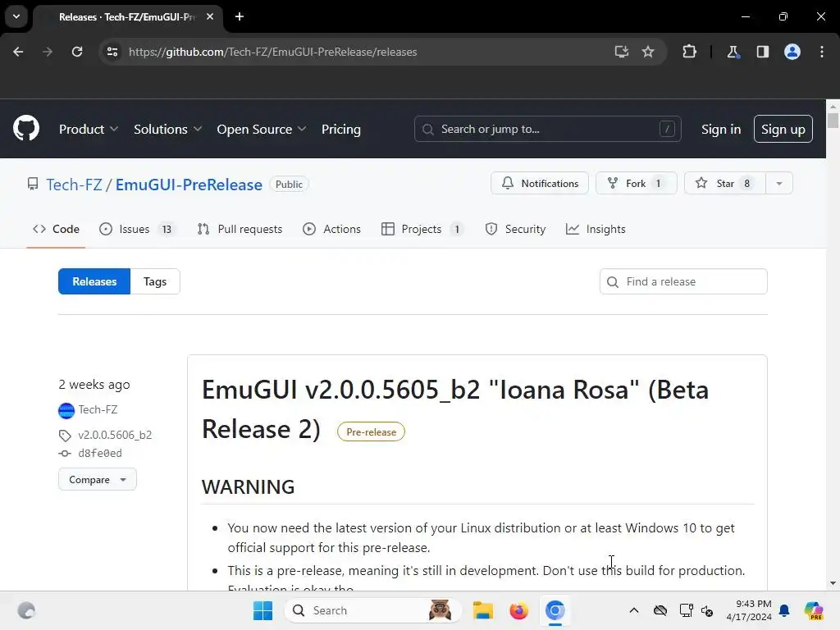Open the tab search dropdown
The height and width of the screenshot is (630, 840).
click(x=16, y=16)
